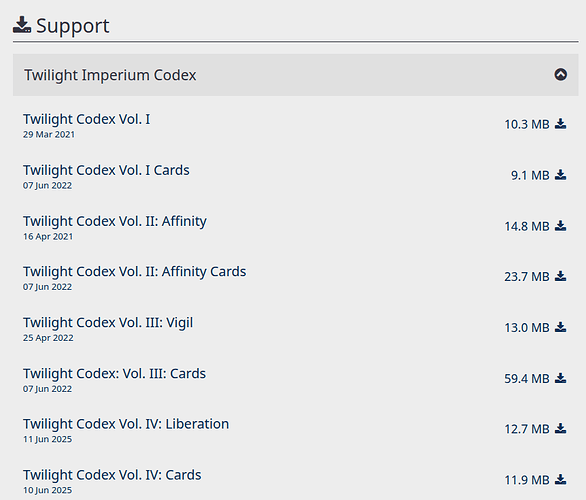
Task: Open Vol. II: Affinity Cards link
Action: 135,272
